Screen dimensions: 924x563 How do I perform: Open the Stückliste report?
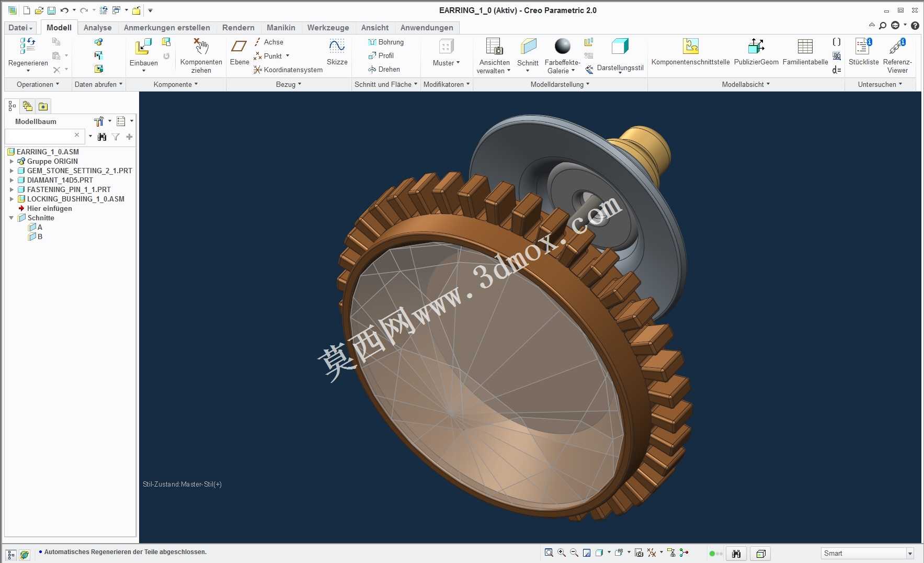coord(863,52)
